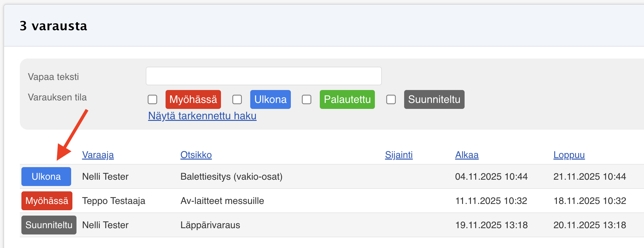This screenshot has width=644, height=248.
Task: Click the green Palautettu filter badge
Action: tap(347, 99)
